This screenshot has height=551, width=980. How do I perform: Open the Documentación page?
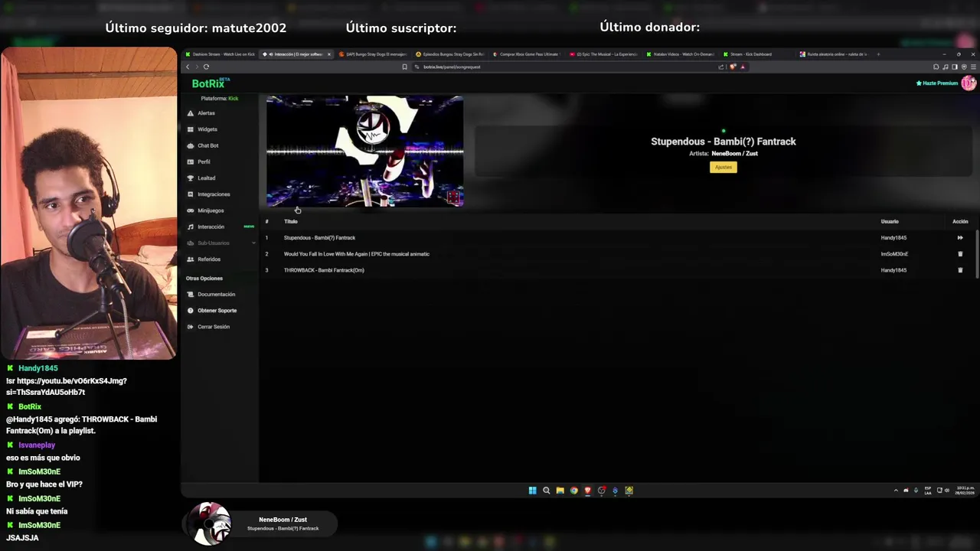pos(216,295)
